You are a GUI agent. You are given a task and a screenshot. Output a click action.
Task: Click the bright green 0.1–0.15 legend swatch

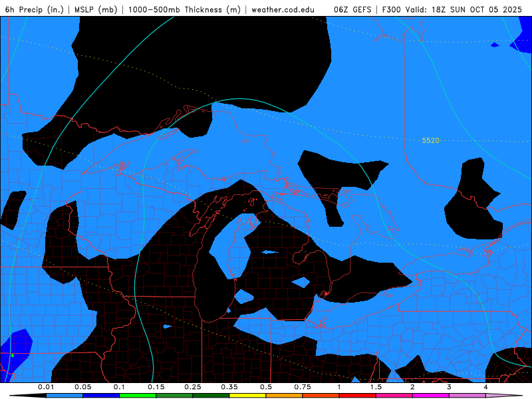click(x=138, y=396)
